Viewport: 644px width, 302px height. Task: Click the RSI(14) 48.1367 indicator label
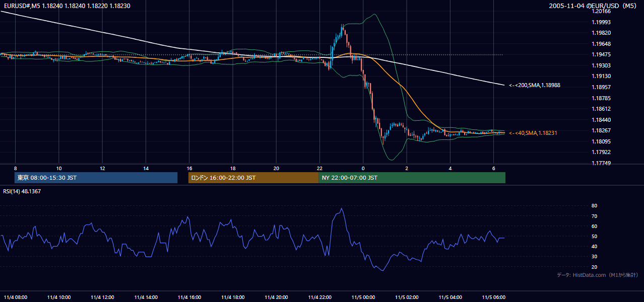coord(22,191)
